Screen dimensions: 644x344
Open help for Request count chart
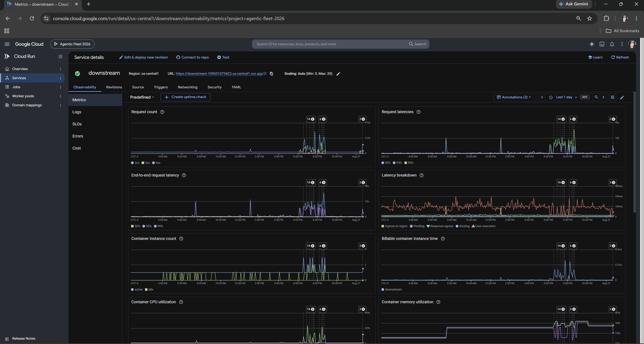(162, 112)
